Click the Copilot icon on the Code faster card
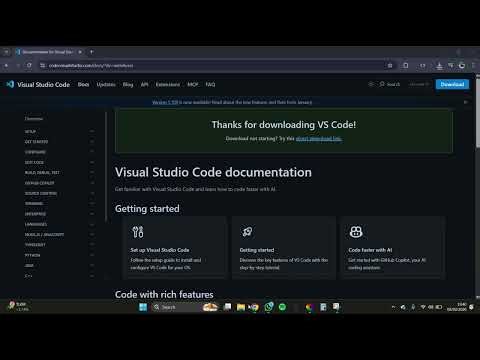 pyautogui.click(x=356, y=232)
